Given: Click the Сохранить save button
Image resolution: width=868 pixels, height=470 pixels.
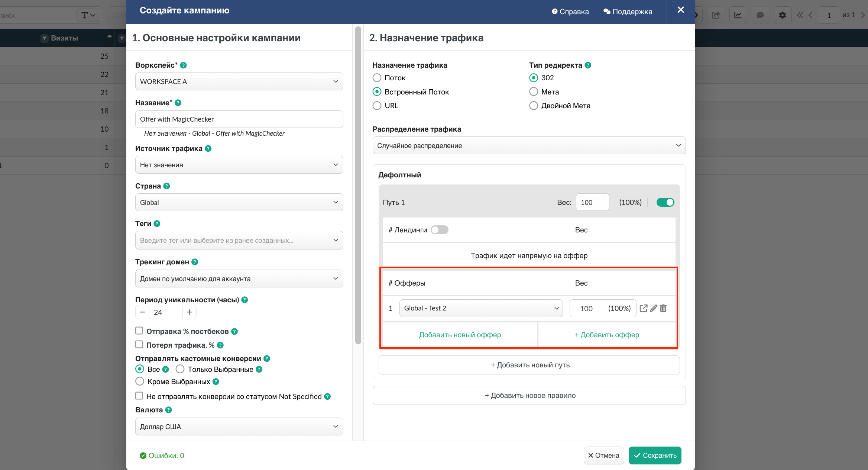Looking at the screenshot, I should (x=655, y=455).
